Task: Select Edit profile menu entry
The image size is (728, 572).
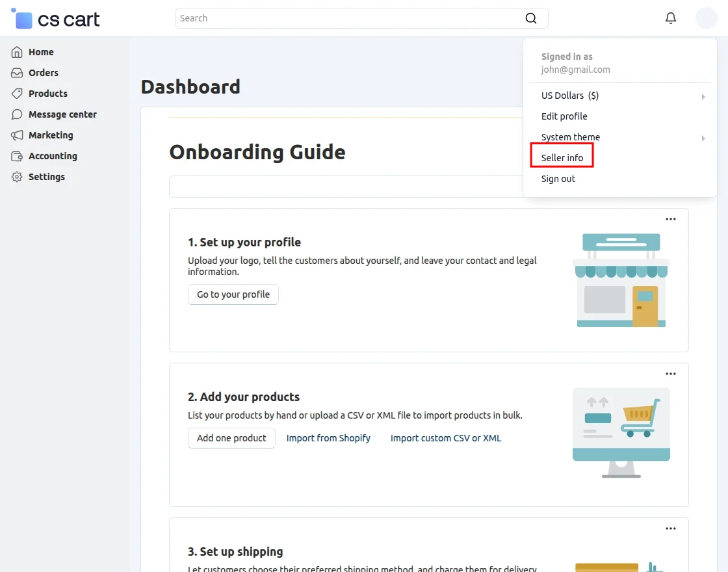Action: pyautogui.click(x=564, y=116)
